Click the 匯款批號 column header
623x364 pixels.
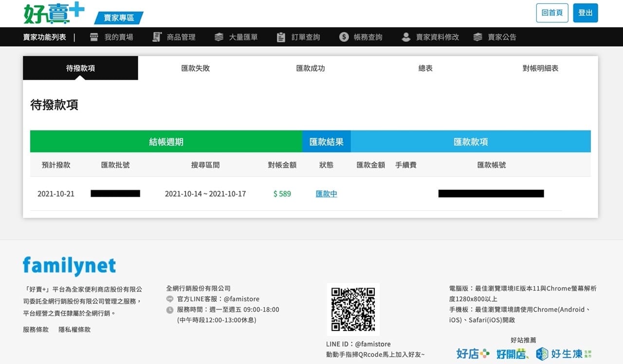coord(115,165)
